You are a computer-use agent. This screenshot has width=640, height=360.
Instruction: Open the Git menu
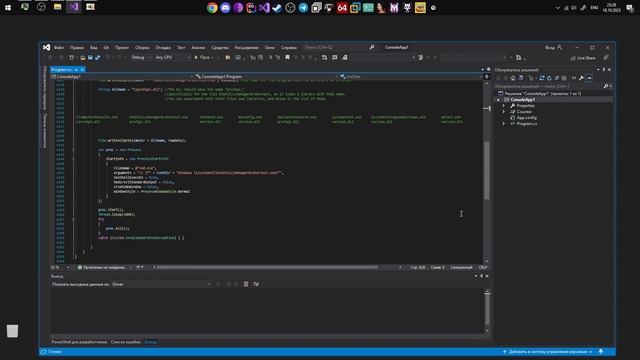106,48
